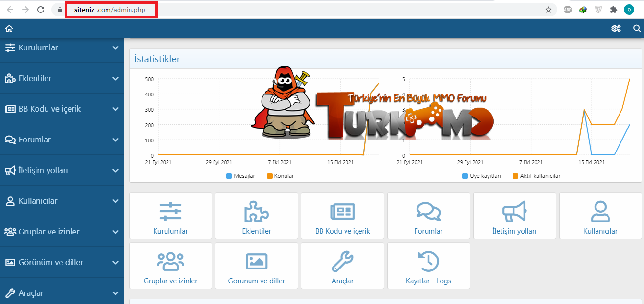Screen dimensions: 644x304
Task: Open the Eklentiler puzzle tile
Action: [256, 216]
